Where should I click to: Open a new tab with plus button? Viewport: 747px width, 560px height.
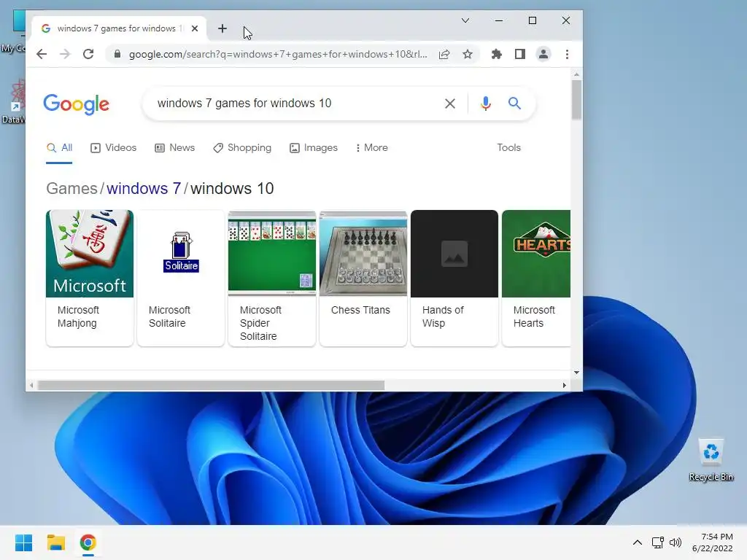coord(222,28)
